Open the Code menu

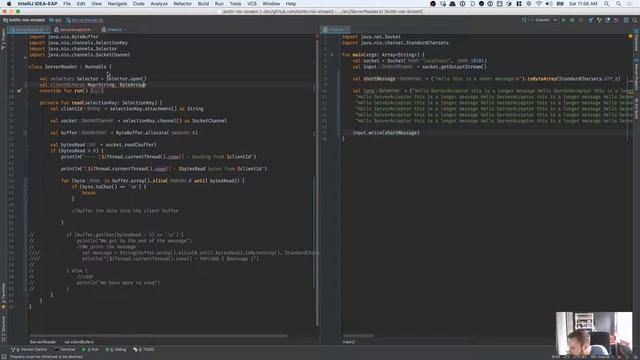138,4
